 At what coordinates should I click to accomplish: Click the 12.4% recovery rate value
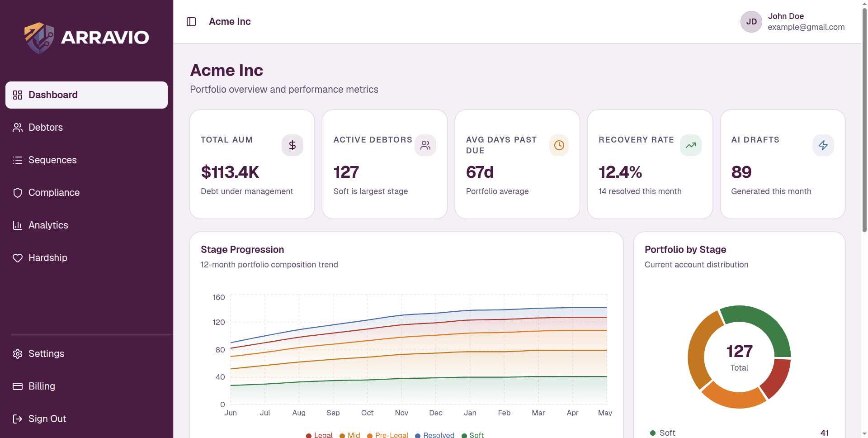(x=620, y=172)
